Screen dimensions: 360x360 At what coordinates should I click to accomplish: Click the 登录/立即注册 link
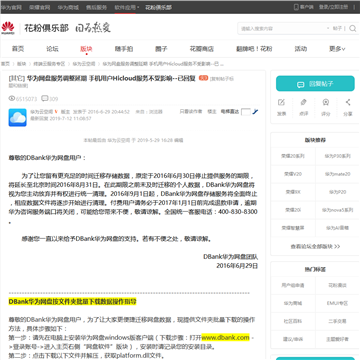coord(333,7)
